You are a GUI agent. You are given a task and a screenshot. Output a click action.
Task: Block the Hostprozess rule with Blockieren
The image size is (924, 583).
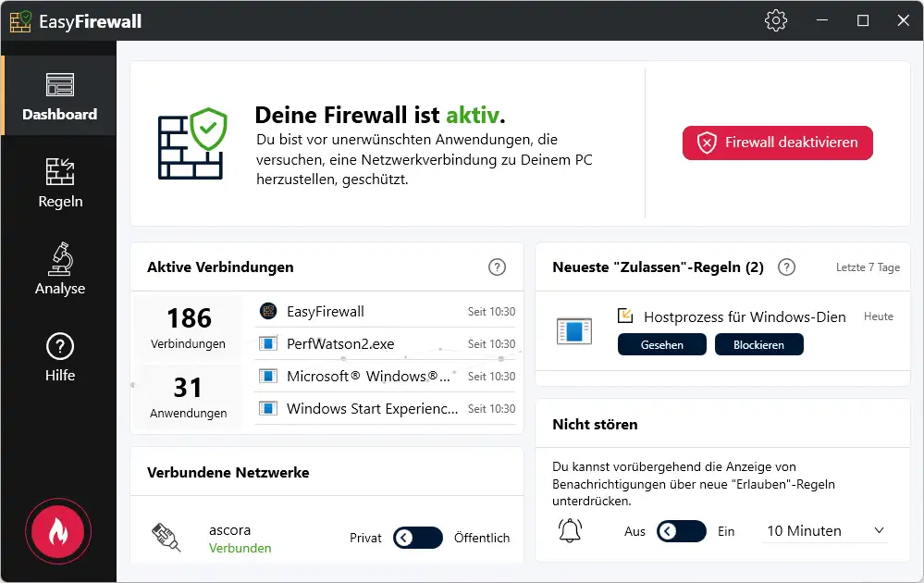(758, 344)
